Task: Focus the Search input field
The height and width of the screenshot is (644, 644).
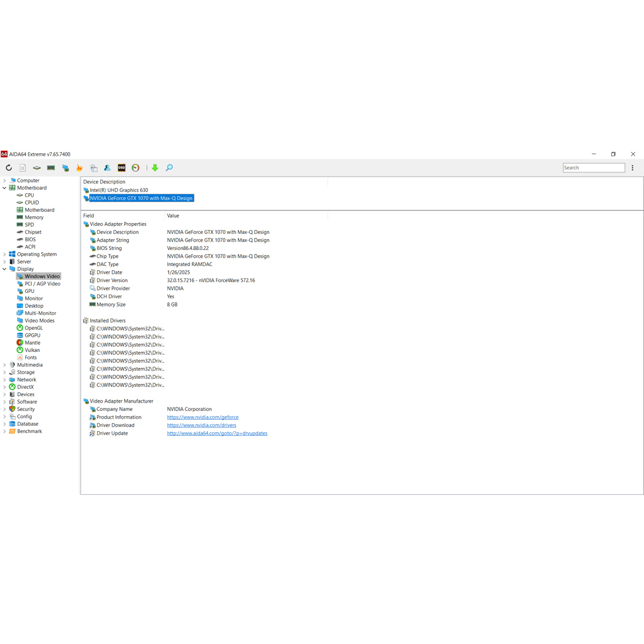Action: 594,168
